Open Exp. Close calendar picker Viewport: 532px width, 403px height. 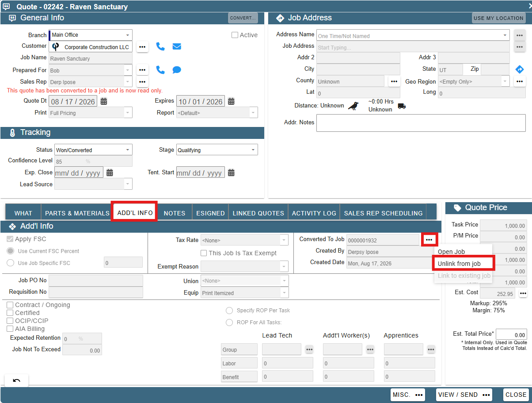tap(110, 173)
